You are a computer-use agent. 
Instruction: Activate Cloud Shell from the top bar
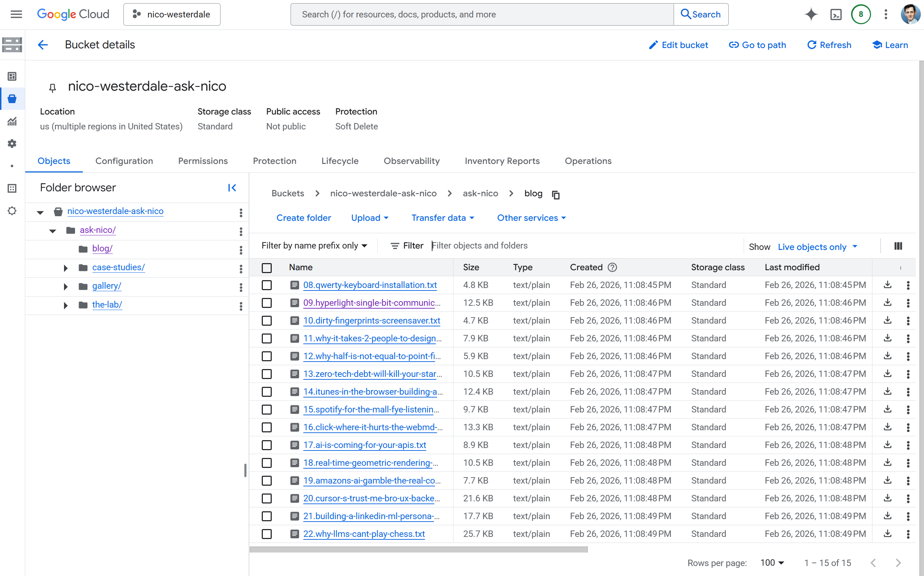[x=835, y=14]
